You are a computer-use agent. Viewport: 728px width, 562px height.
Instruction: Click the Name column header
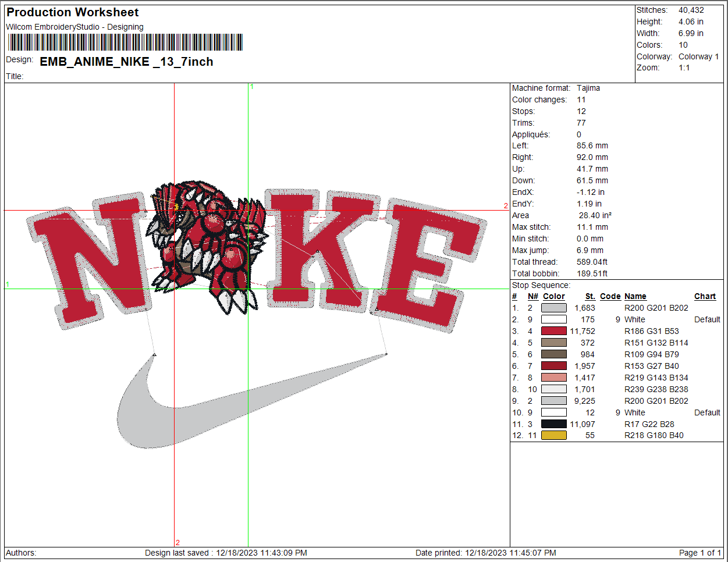click(x=635, y=296)
